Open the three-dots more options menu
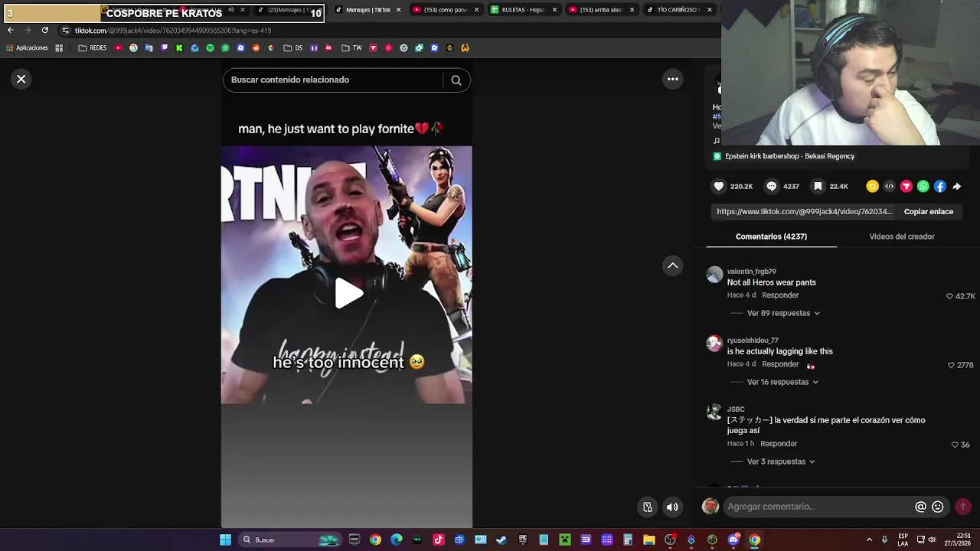The height and width of the screenshot is (551, 980). (x=672, y=79)
